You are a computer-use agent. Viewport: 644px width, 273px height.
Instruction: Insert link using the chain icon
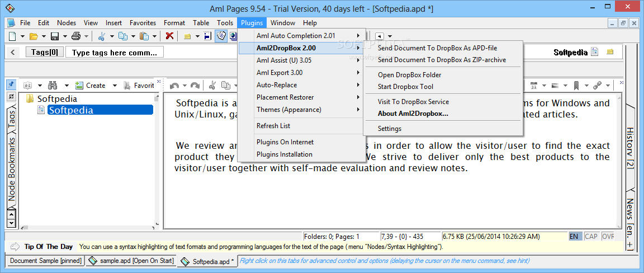pyautogui.click(x=598, y=86)
